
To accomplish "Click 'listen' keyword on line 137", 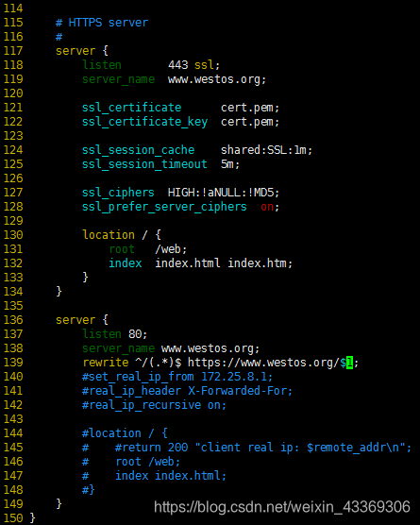I will click(102, 334).
